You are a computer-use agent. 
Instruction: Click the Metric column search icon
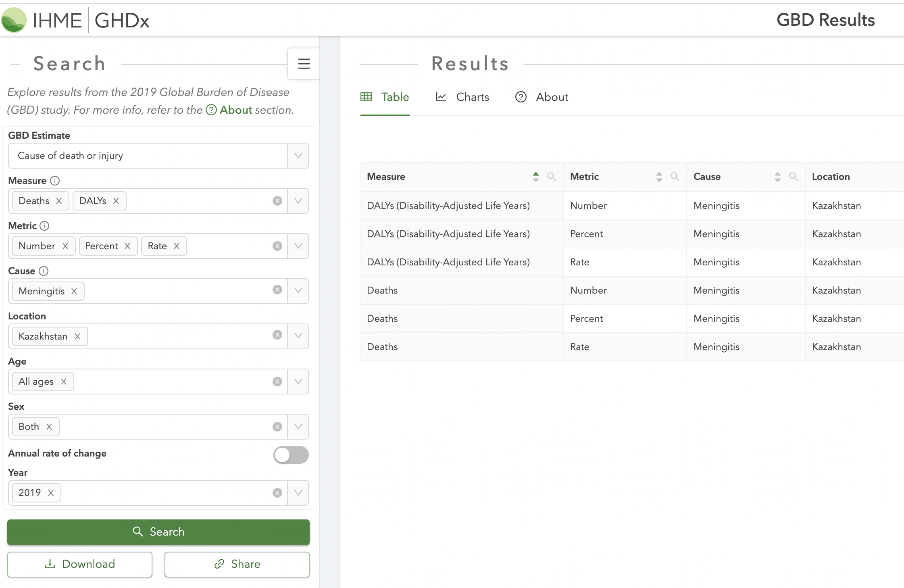point(675,177)
